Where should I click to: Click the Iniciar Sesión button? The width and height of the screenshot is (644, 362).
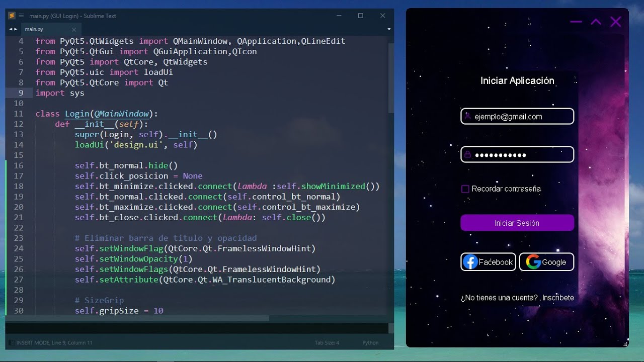coord(517,223)
